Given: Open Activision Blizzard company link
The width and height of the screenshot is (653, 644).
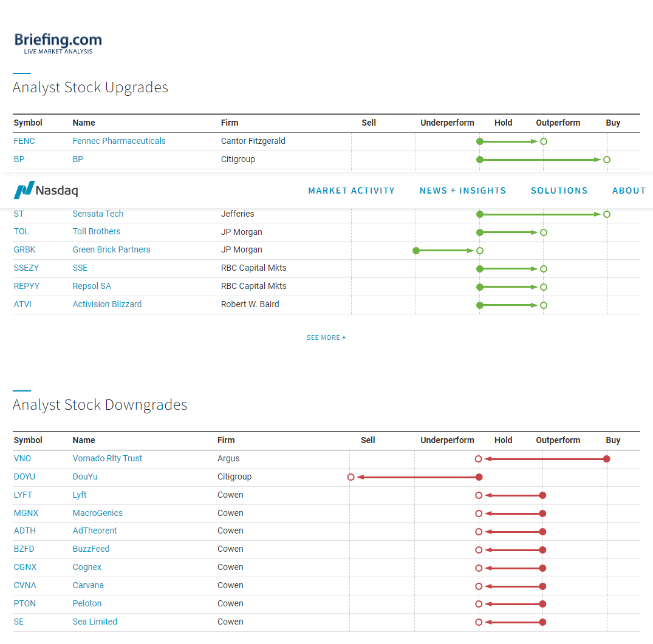Looking at the screenshot, I should pos(107,304).
